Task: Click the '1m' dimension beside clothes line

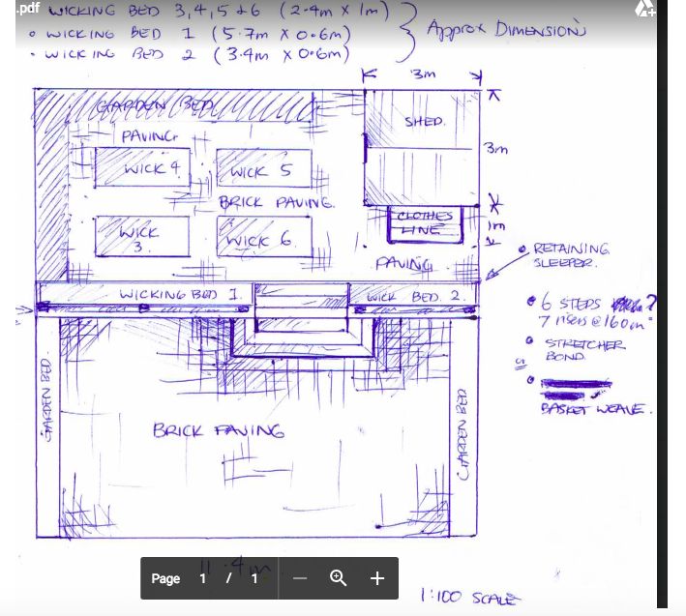Action: [x=496, y=225]
